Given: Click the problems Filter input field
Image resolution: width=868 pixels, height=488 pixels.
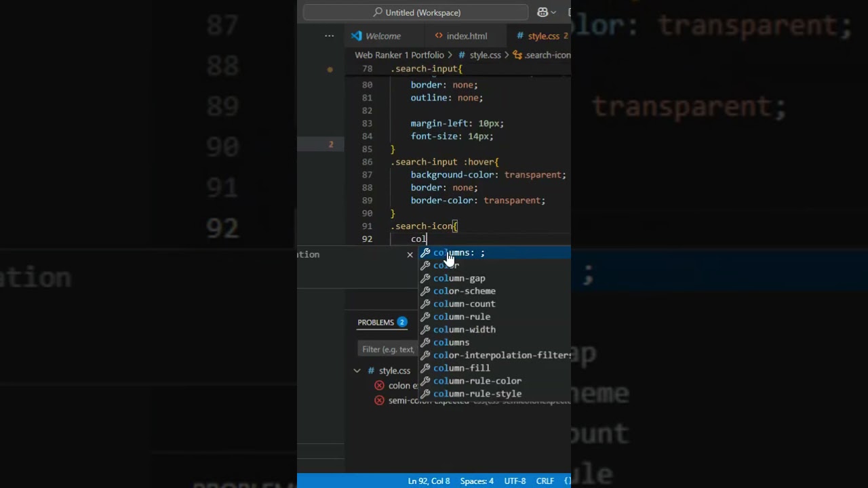Looking at the screenshot, I should (388, 349).
